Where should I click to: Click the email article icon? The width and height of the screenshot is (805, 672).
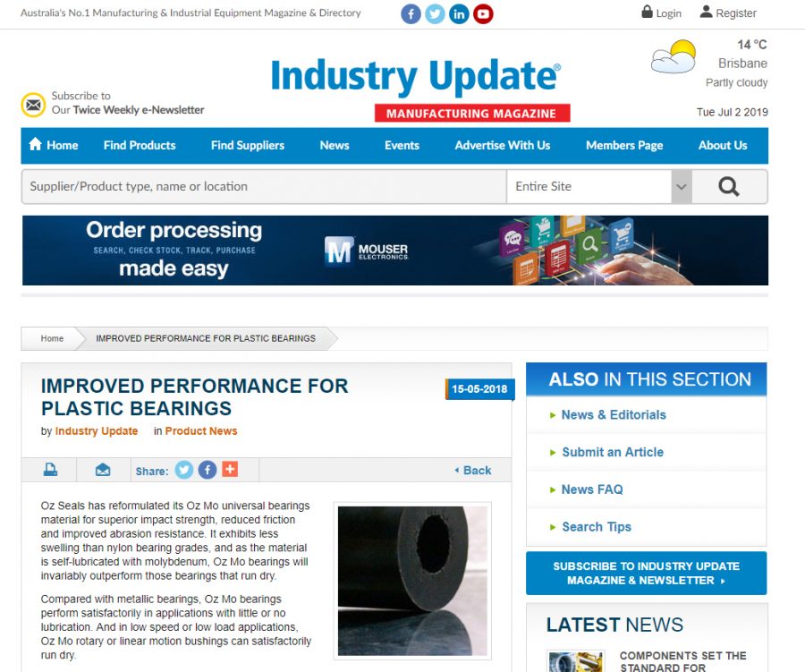tap(103, 470)
